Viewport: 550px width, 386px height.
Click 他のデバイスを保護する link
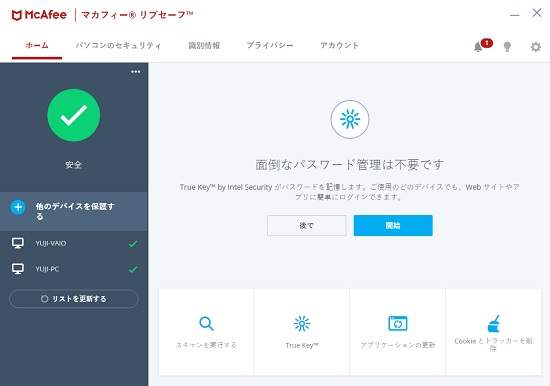(x=75, y=211)
